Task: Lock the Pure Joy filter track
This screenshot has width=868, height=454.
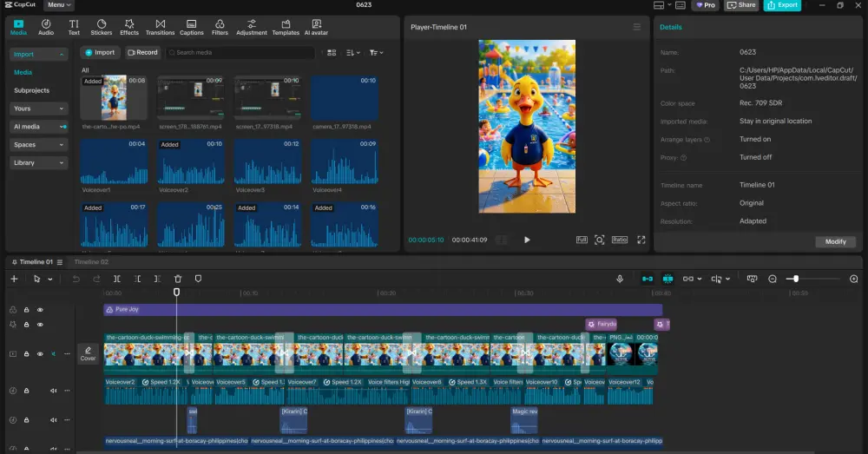Action: tap(26, 310)
